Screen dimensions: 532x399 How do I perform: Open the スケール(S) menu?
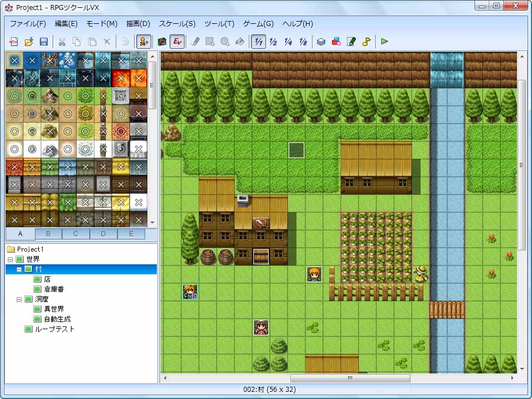pos(177,24)
